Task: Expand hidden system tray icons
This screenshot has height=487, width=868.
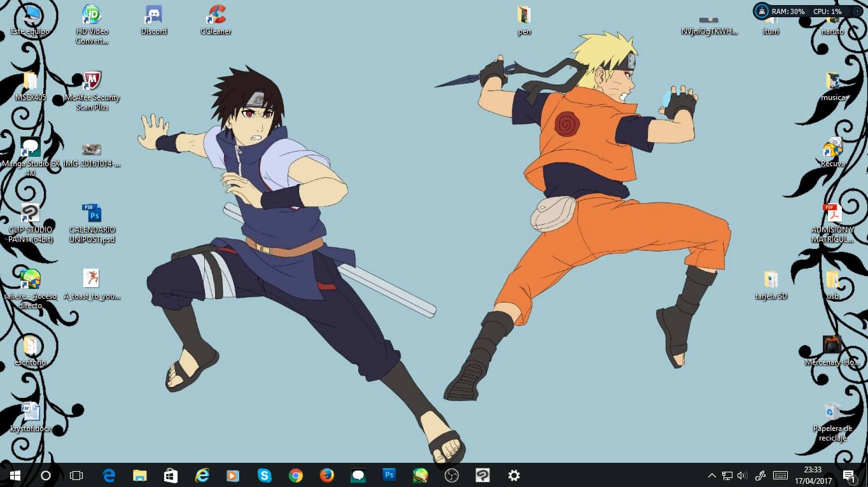Action: 712,476
